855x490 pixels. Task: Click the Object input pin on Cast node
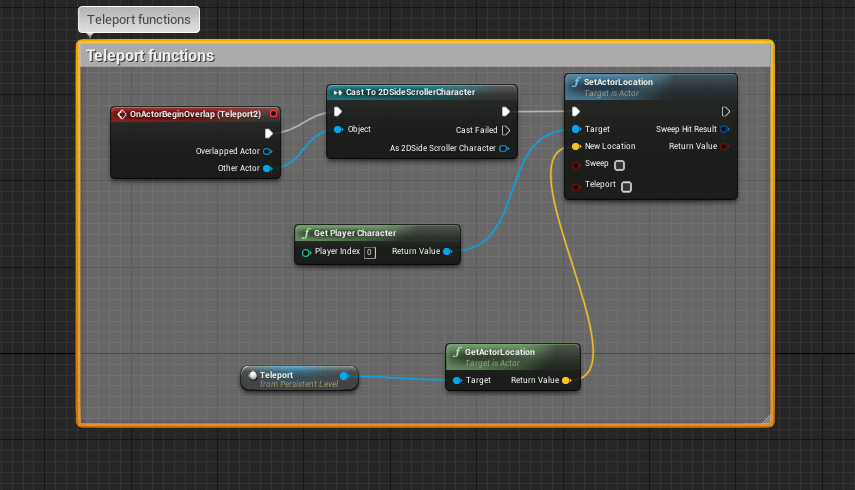[338, 129]
